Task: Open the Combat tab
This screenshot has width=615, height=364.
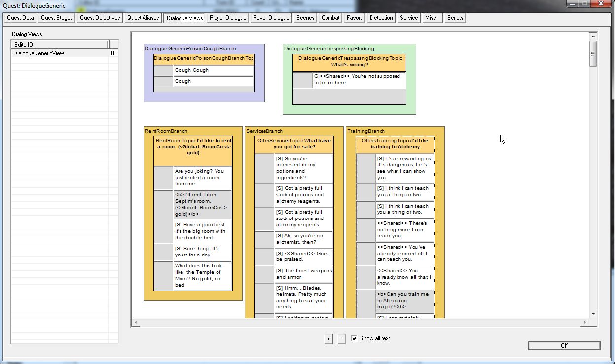Action: (330, 18)
